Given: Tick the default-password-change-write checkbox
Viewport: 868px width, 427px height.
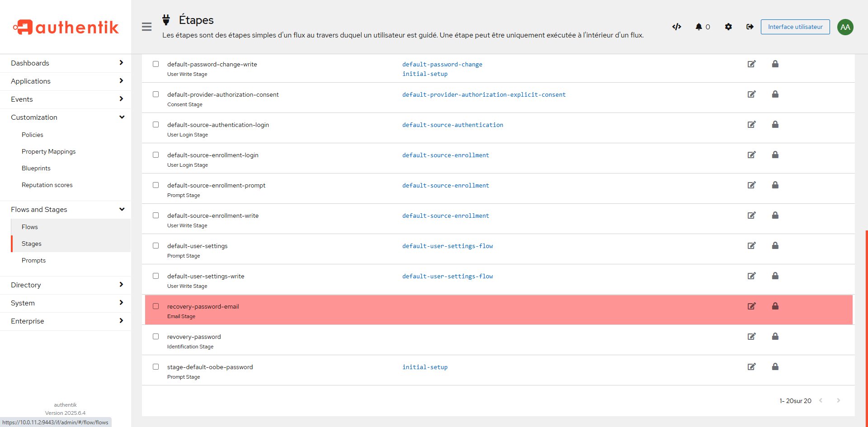Looking at the screenshot, I should [156, 64].
